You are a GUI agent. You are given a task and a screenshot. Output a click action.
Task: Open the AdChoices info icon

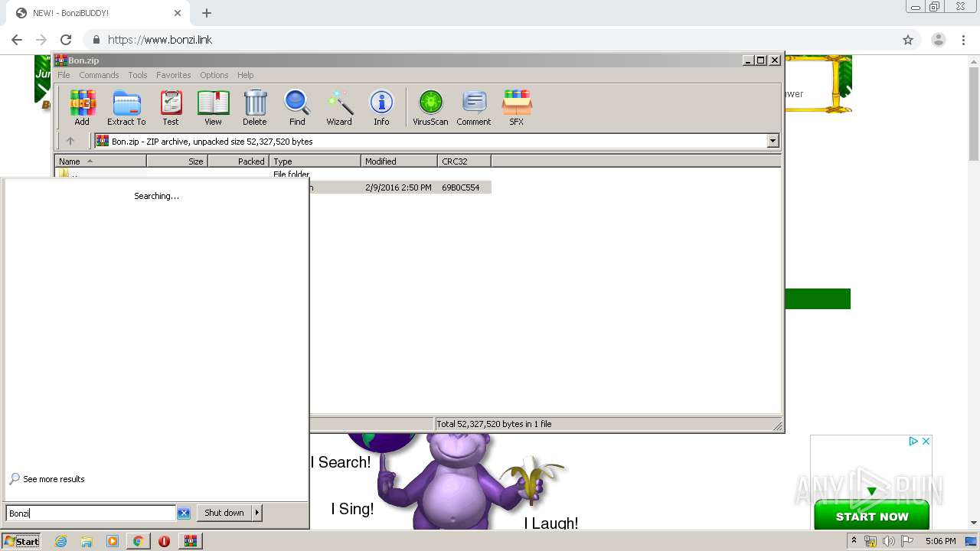(x=913, y=441)
